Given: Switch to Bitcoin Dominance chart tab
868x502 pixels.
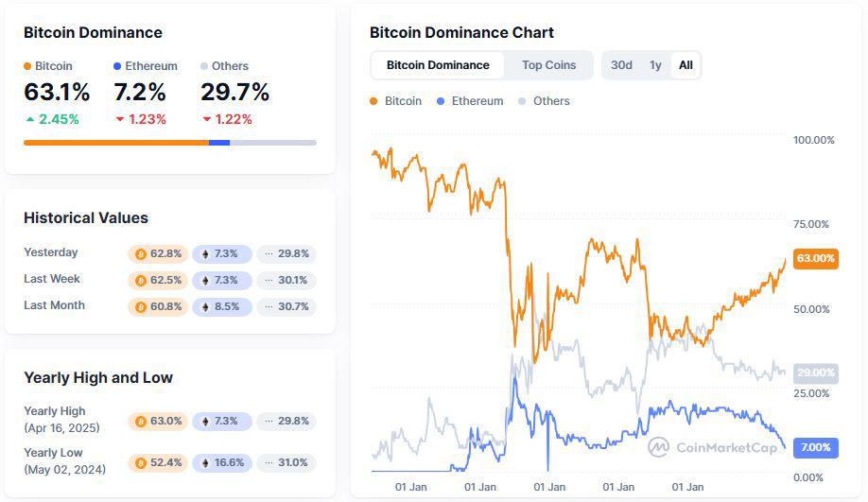Looking at the screenshot, I should (438, 65).
